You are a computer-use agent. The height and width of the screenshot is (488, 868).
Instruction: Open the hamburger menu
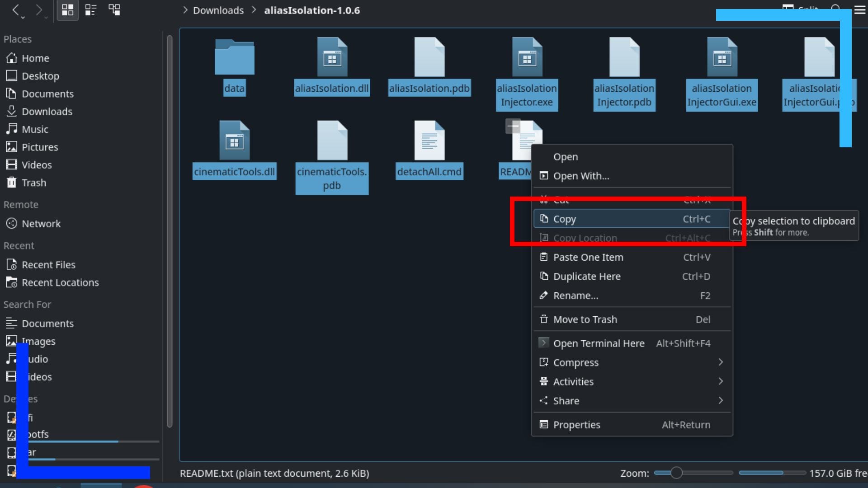click(x=860, y=9)
